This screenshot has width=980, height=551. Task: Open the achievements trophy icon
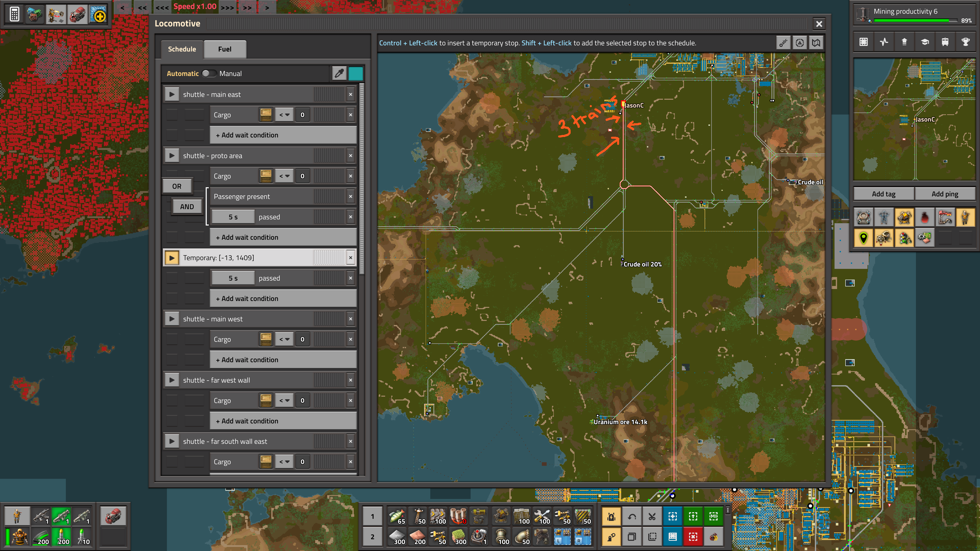click(x=965, y=42)
